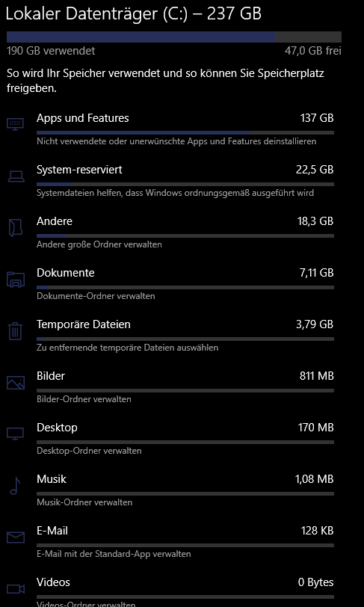Click the music note icon for Musik

click(15, 486)
